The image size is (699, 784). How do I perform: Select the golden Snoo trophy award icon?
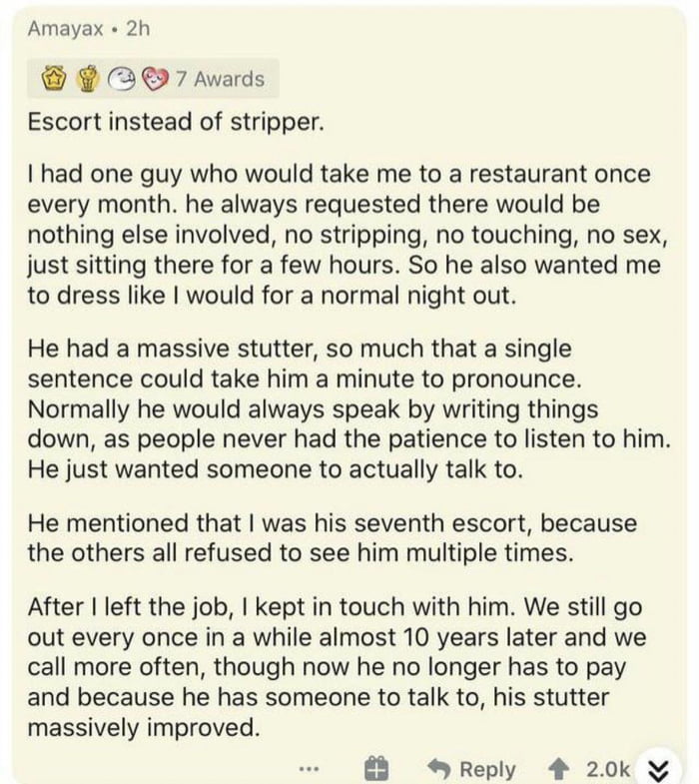[x=89, y=79]
